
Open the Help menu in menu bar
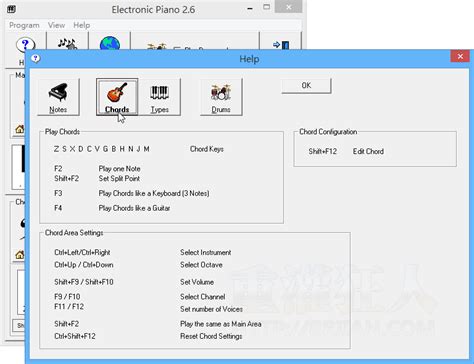tap(82, 25)
